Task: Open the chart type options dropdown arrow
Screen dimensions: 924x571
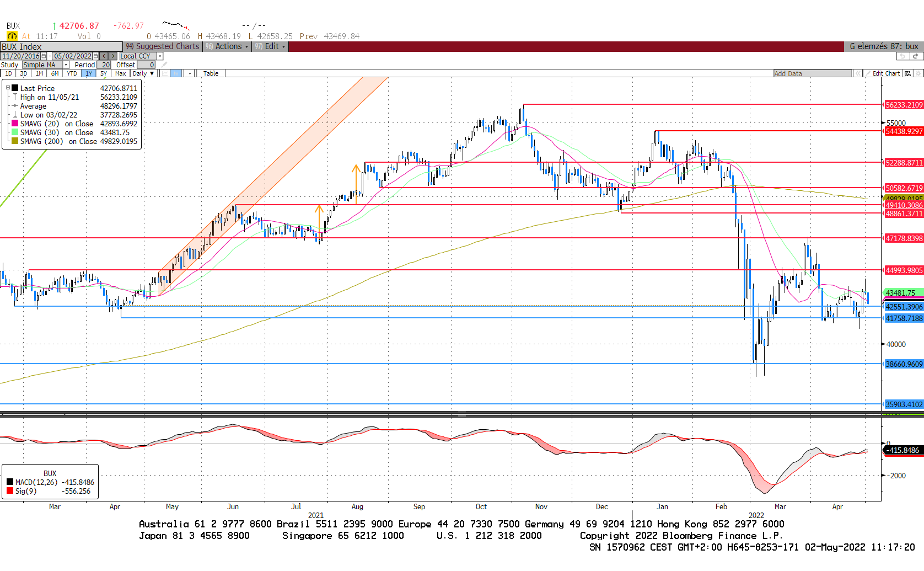Action: [x=190, y=73]
